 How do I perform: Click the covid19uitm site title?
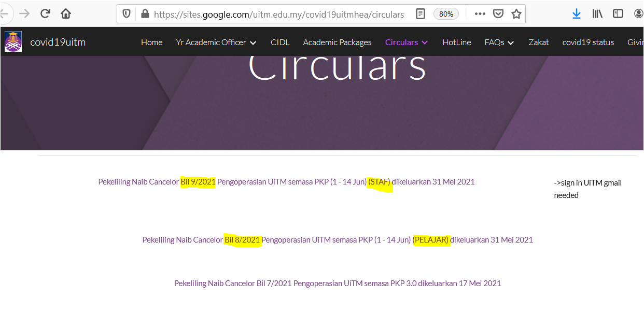58,42
